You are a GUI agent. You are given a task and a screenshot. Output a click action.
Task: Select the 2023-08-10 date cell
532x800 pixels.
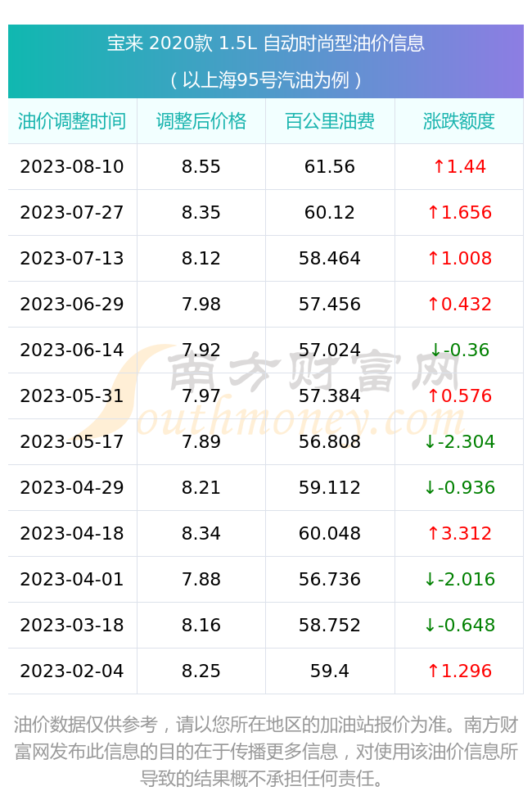tap(72, 167)
